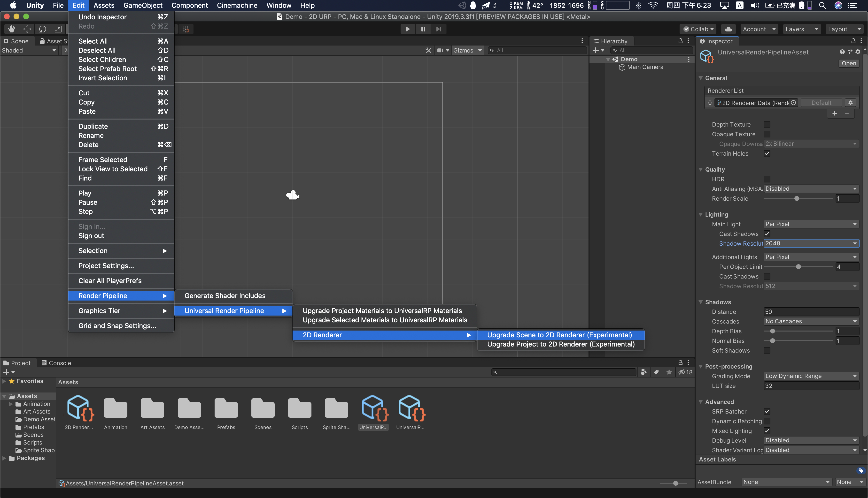Viewport: 868px width, 498px height.
Task: Open the scene tools settings icon
Action: coord(428,50)
